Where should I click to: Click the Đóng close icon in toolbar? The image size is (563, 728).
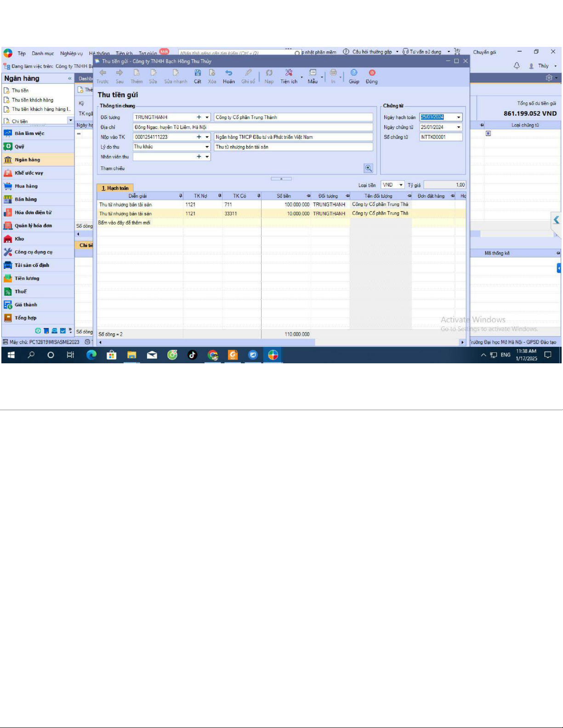coord(371,76)
